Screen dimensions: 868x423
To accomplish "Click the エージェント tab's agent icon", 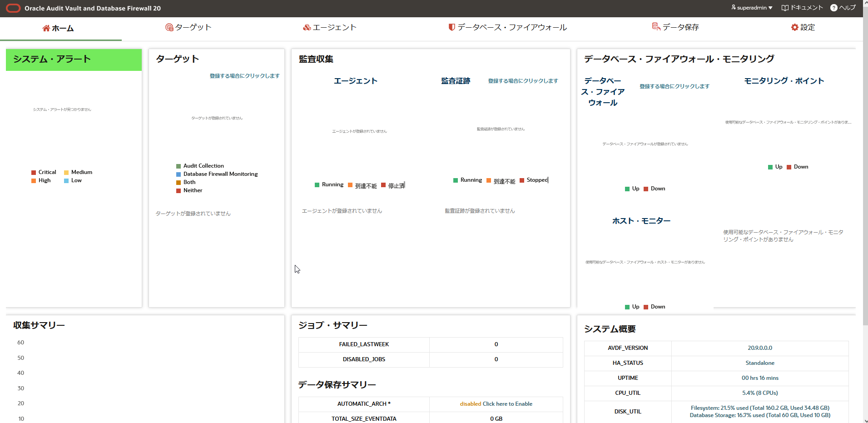I will [307, 27].
